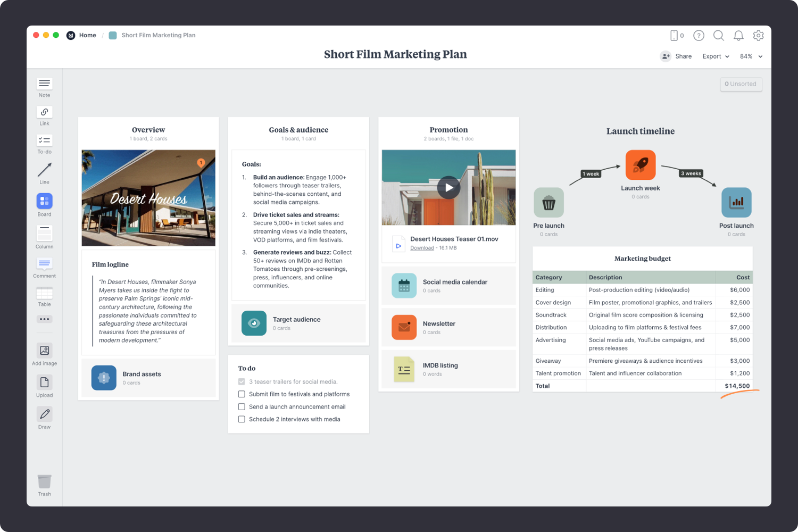Play the Promotion teaser video
This screenshot has height=532, width=798.
[x=448, y=187]
